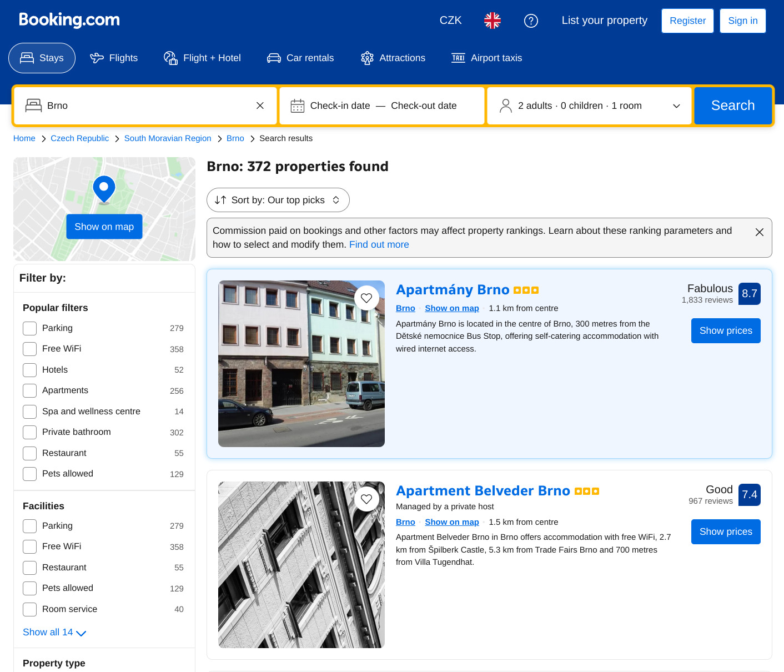
Task: Open the Flight + Hotel tab
Action: (202, 58)
